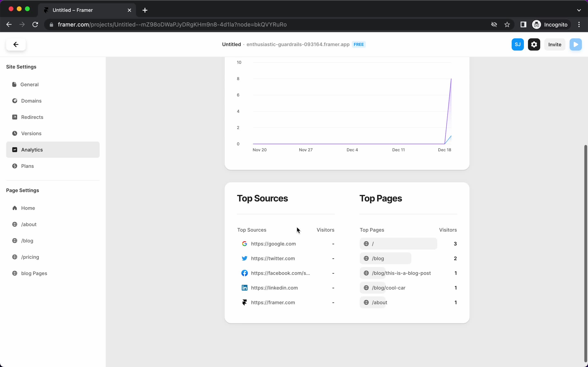This screenshot has width=588, height=367.
Task: Click the General settings icon
Action: coord(14,84)
